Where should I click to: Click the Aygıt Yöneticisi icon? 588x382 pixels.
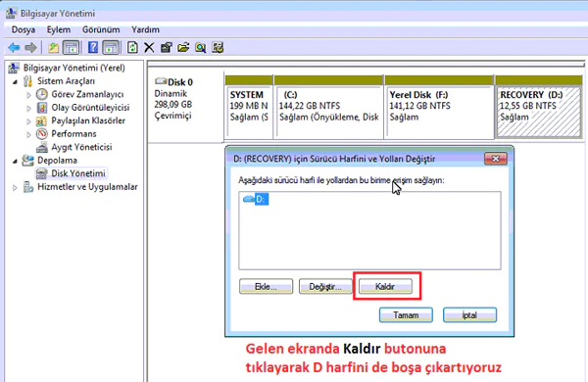pyautogui.click(x=41, y=147)
